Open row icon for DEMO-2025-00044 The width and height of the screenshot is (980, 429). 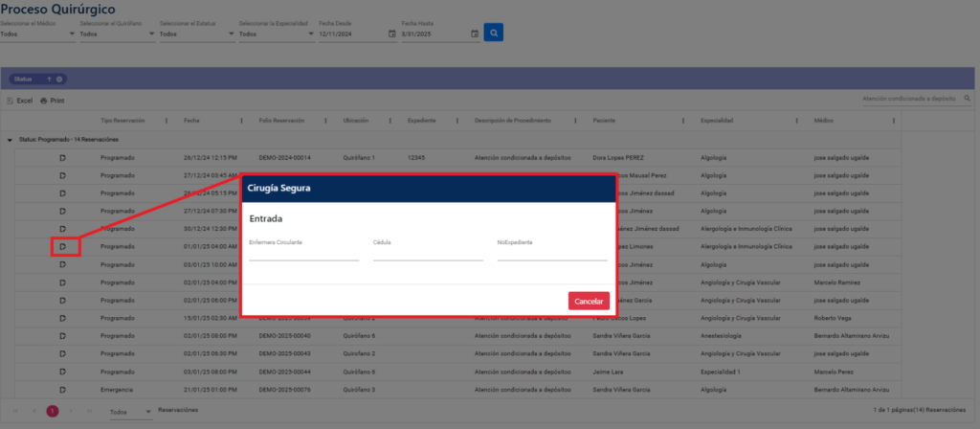click(62, 372)
